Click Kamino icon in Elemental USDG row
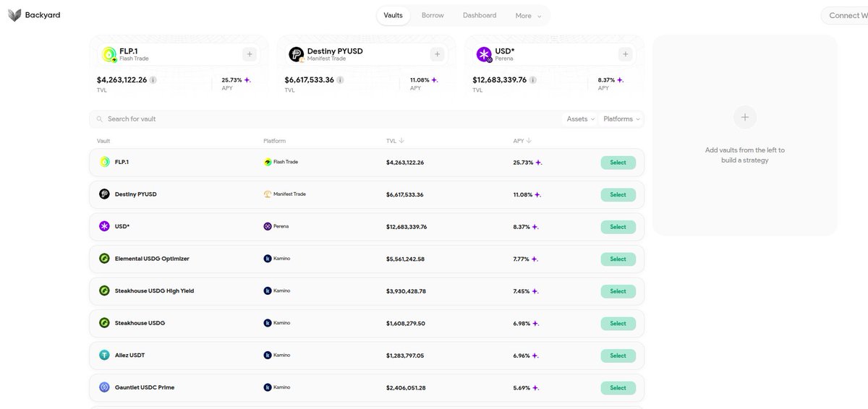This screenshot has height=409, width=868. point(268,259)
